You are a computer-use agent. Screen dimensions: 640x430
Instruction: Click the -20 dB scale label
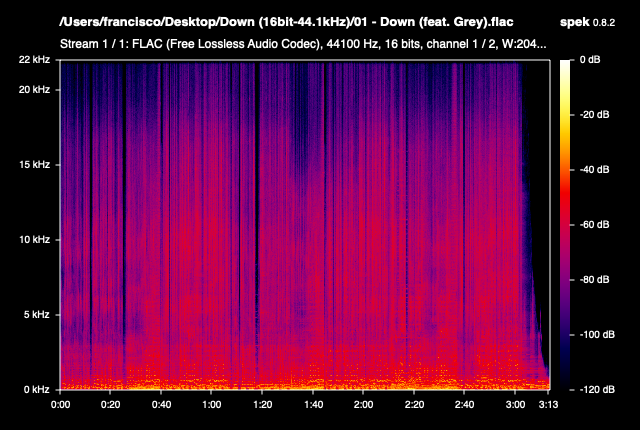coord(594,115)
